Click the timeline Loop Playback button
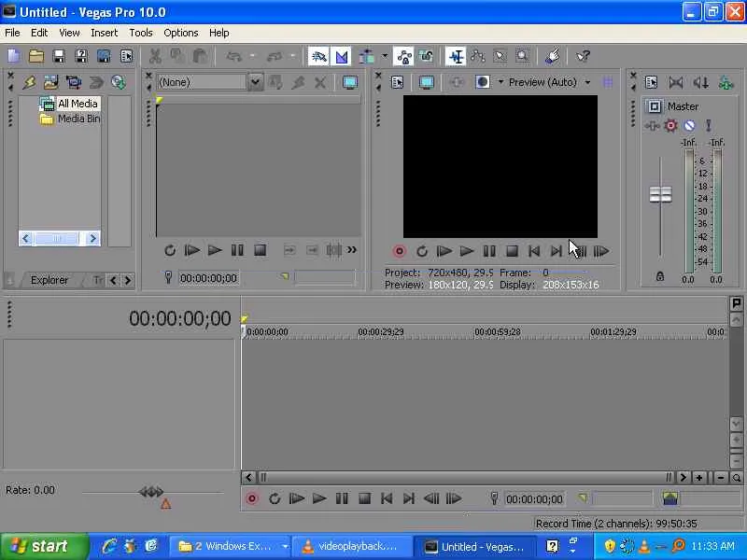This screenshot has height=560, width=747. (275, 498)
